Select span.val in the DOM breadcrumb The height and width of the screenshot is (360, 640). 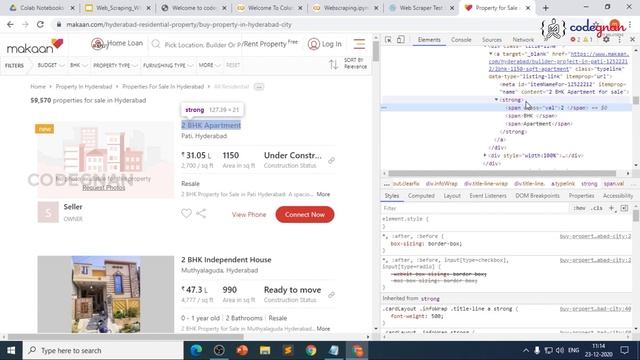coord(613,184)
